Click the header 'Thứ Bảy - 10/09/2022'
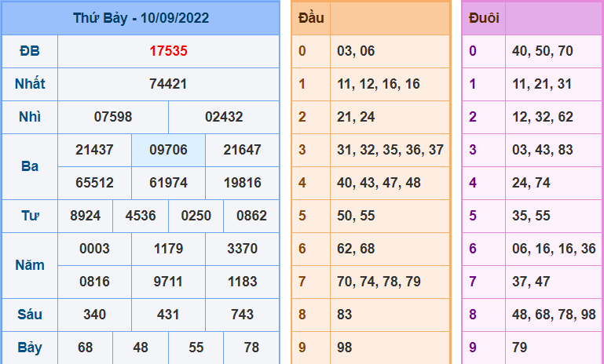This screenshot has width=604, height=364. [x=141, y=18]
